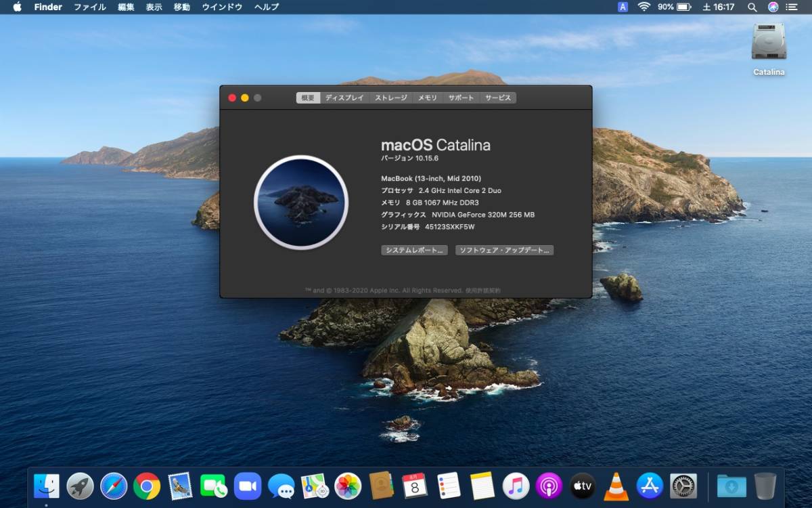Launch Launchpad rocket icon in Dock
This screenshot has height=508, width=812.
(80, 486)
